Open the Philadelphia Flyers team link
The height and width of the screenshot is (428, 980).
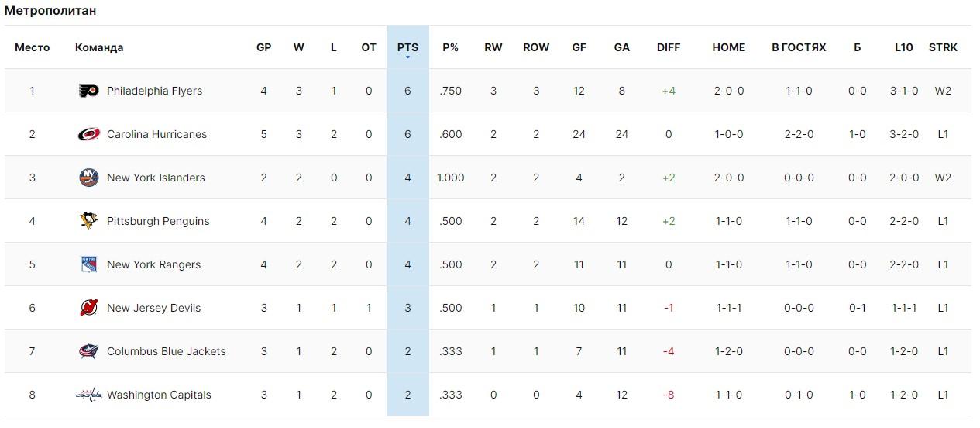coord(154,91)
